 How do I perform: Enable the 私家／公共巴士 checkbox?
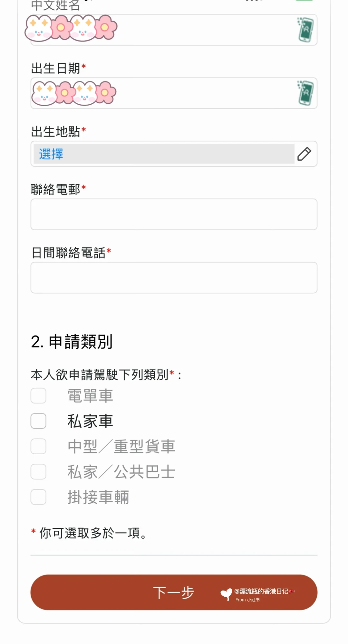click(38, 472)
